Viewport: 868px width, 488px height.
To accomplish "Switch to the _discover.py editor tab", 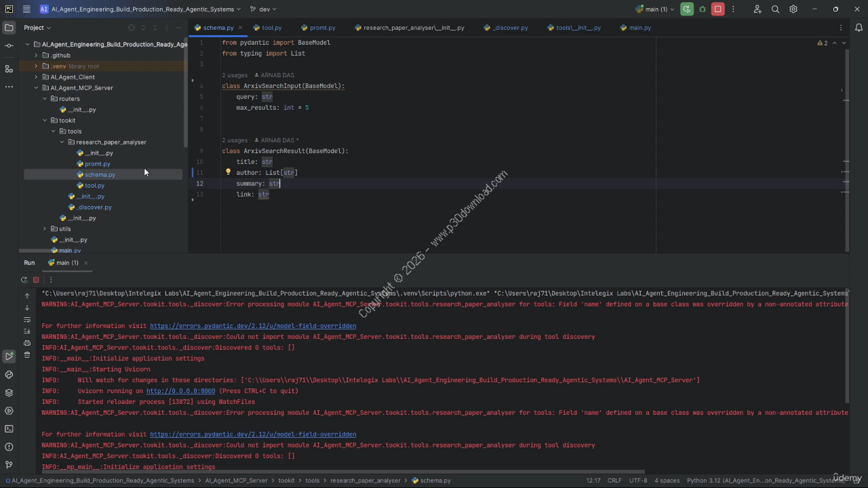I will (x=510, y=28).
